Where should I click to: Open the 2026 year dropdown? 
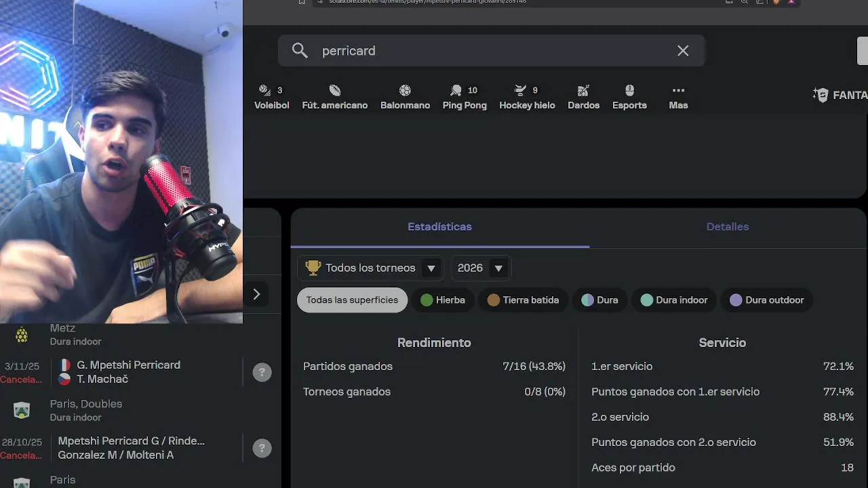pyautogui.click(x=481, y=268)
